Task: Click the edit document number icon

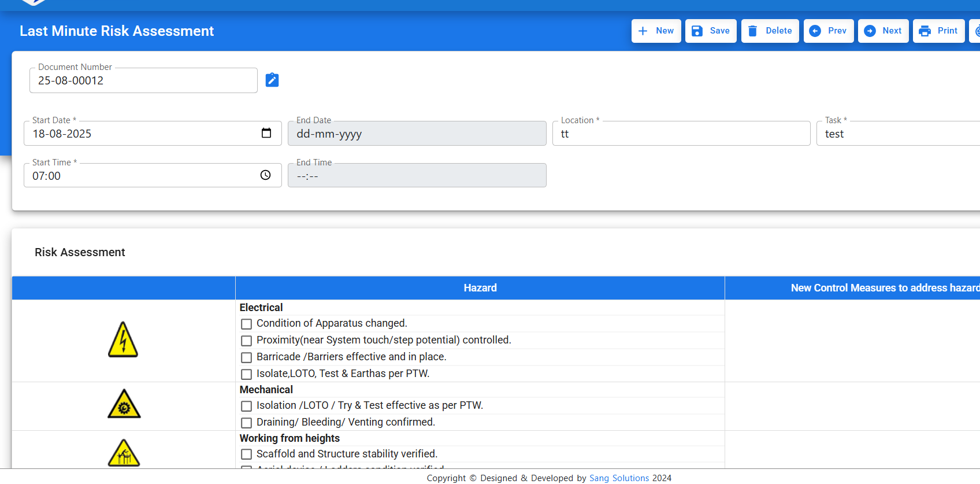Action: point(272,80)
